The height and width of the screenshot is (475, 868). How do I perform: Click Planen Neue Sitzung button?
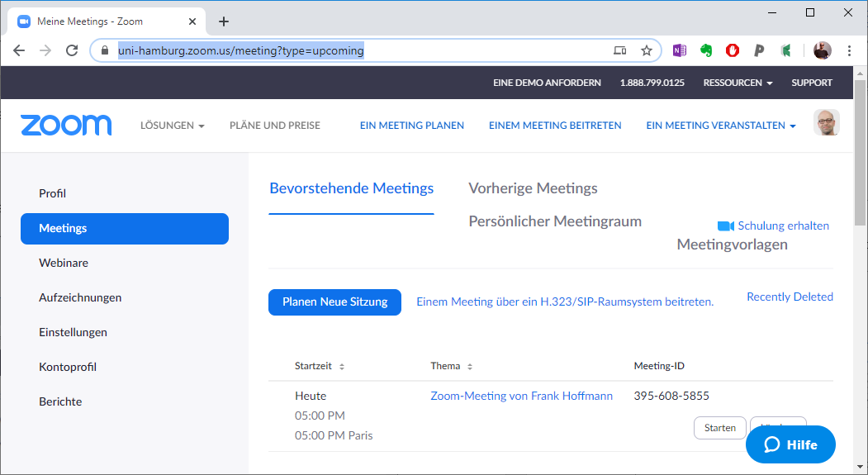[x=335, y=302]
